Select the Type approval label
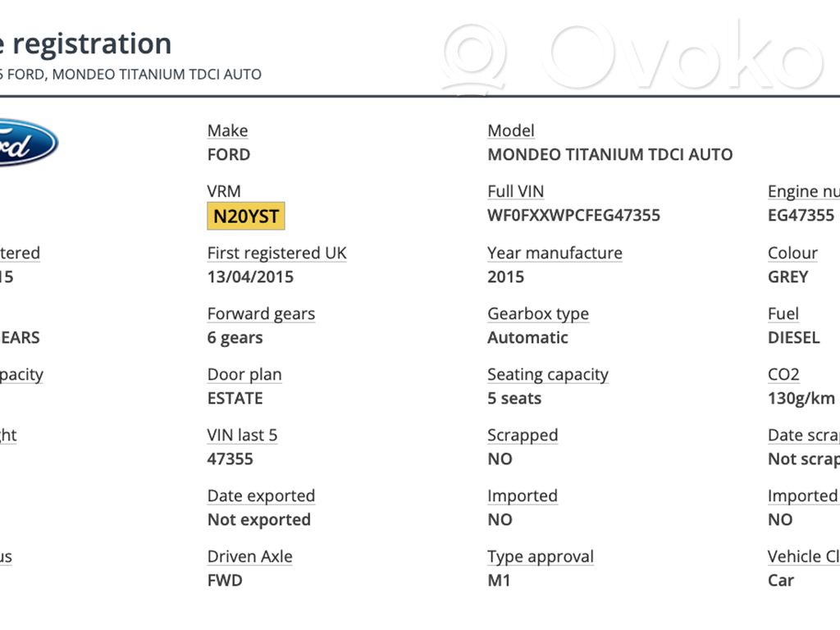The height and width of the screenshot is (630, 840). pyautogui.click(x=541, y=556)
